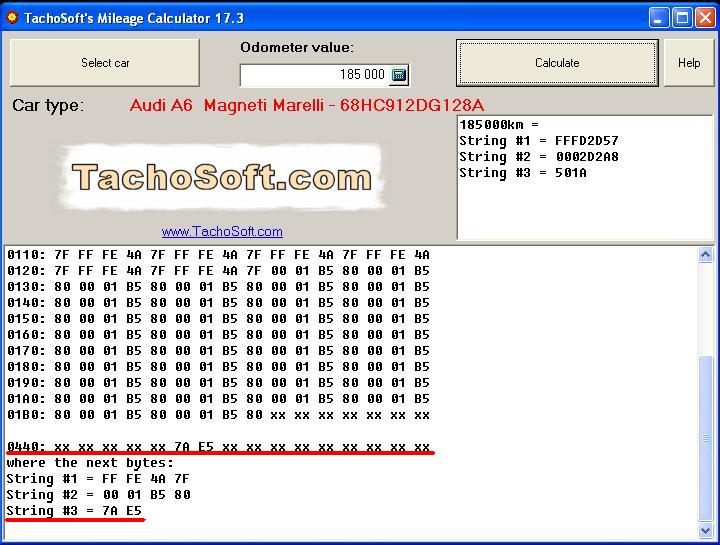The image size is (720, 545).
Task: Click the line 'where the next bytes:'
Action: pyautogui.click(x=90, y=462)
